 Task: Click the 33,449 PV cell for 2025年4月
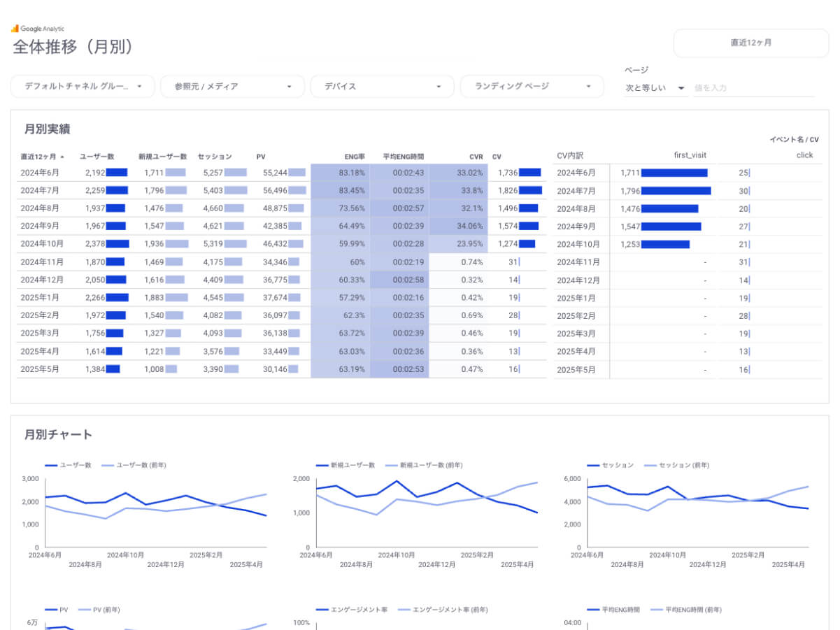tap(275, 351)
